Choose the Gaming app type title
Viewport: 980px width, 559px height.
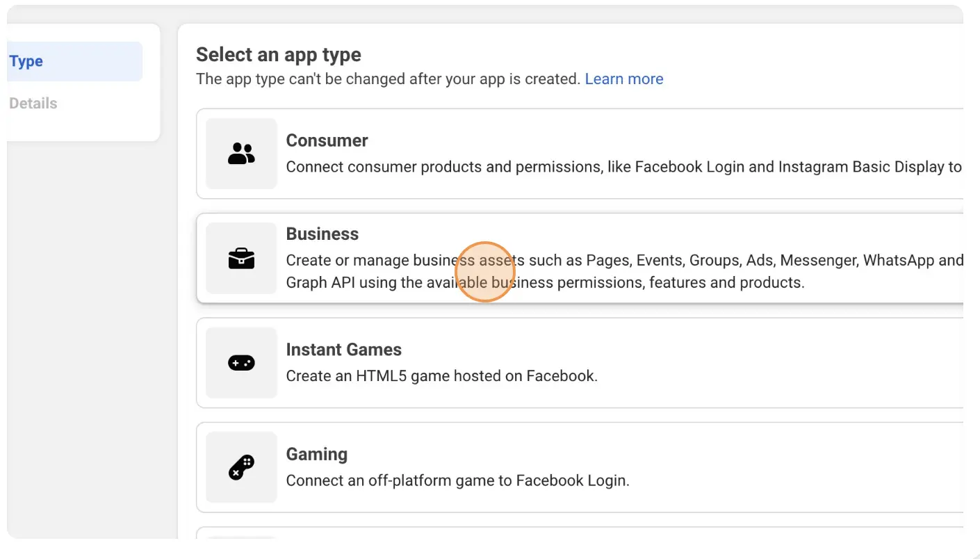pos(317,454)
